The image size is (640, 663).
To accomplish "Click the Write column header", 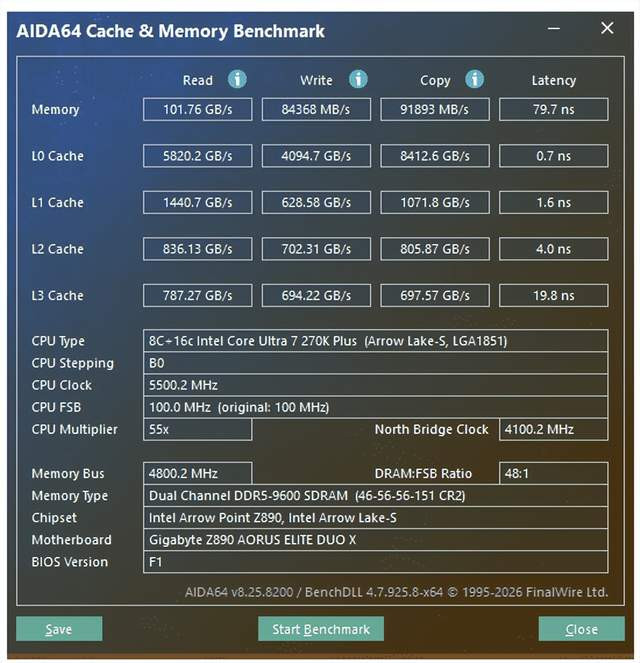I will 316,80.
